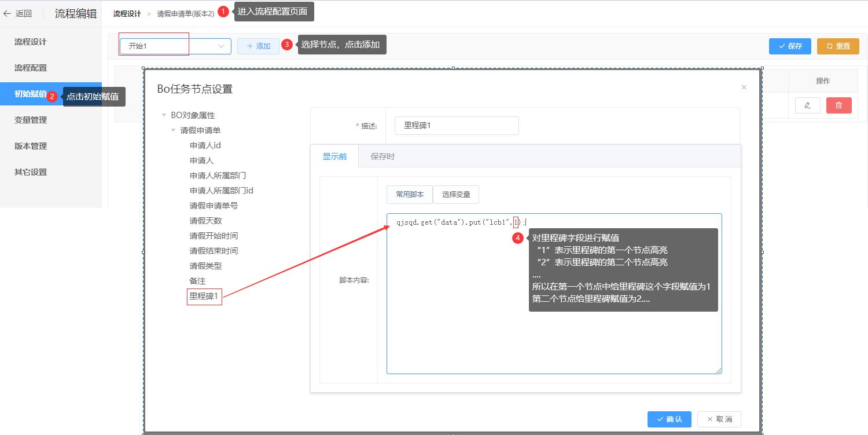Click the 流程设计 breadcrumb link
The width and height of the screenshot is (868, 435).
pyautogui.click(x=127, y=13)
